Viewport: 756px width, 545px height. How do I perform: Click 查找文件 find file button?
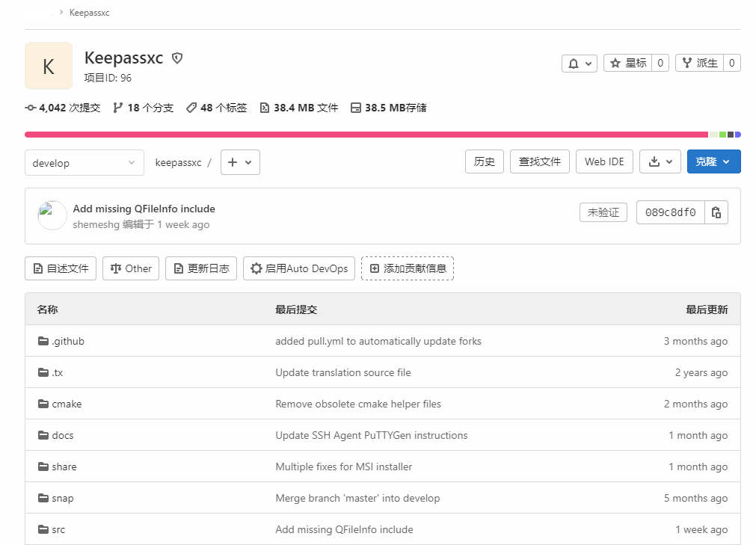pyautogui.click(x=539, y=161)
